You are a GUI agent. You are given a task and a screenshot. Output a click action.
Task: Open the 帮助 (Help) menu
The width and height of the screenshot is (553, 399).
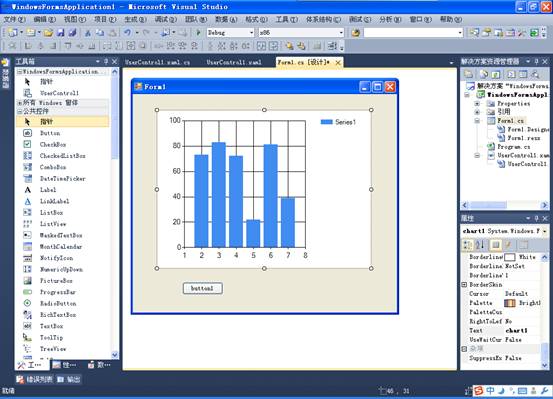click(x=451, y=19)
